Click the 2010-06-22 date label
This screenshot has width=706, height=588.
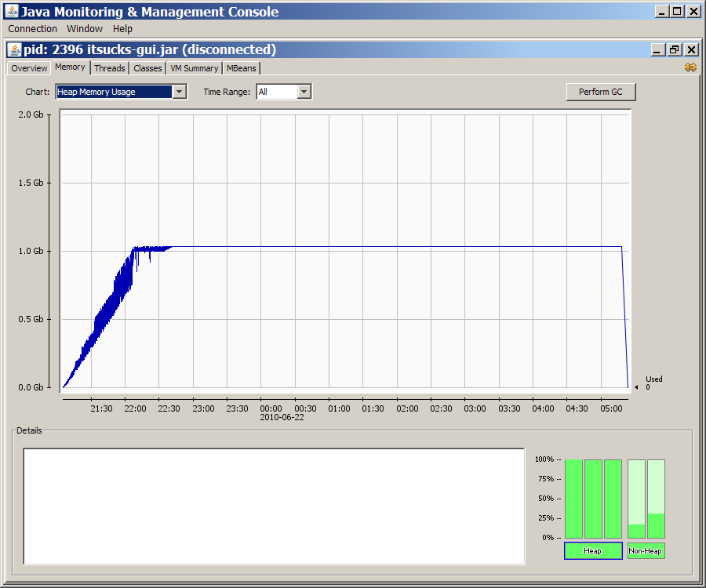coord(282,417)
